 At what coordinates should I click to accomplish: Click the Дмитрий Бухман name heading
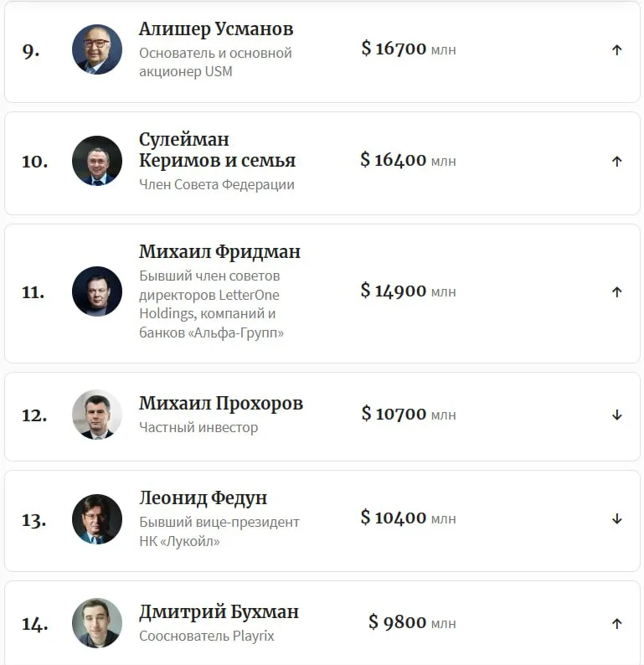pos(219,612)
